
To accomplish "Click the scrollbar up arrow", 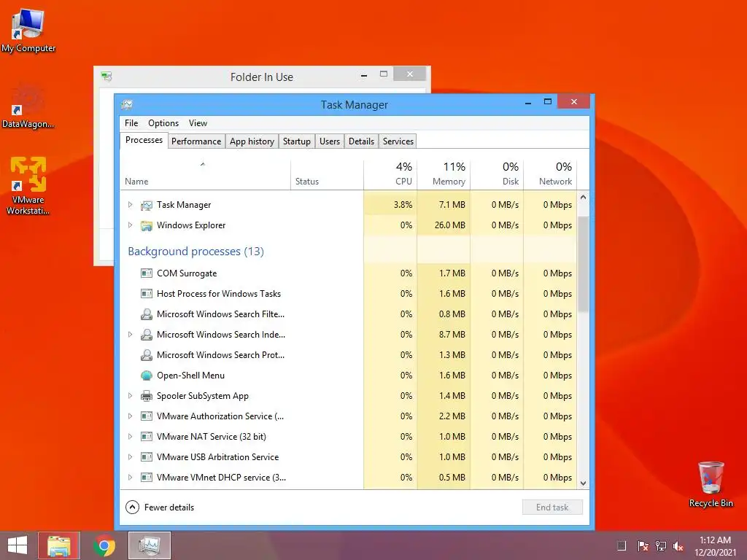I will 583,197.
